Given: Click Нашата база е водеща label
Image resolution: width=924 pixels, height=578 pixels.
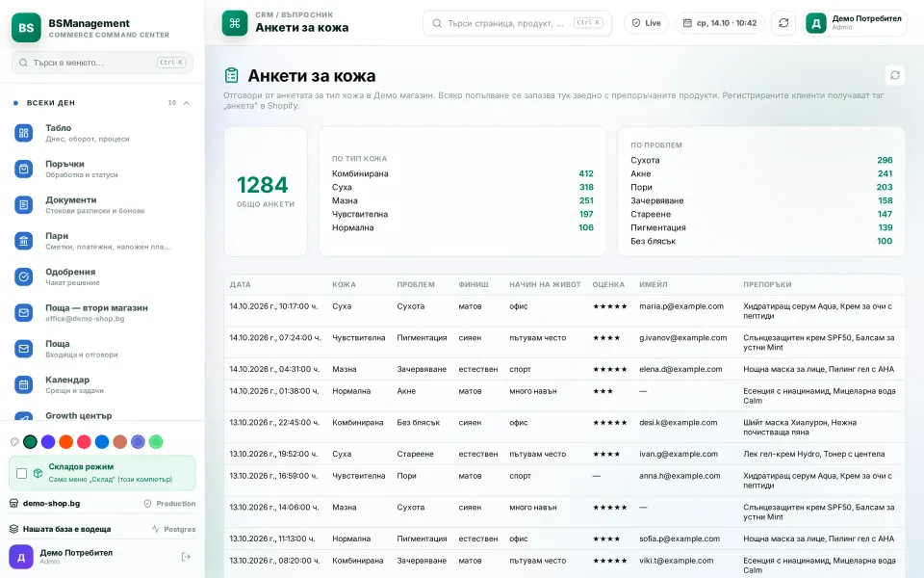Looking at the screenshot, I should click(x=66, y=529).
